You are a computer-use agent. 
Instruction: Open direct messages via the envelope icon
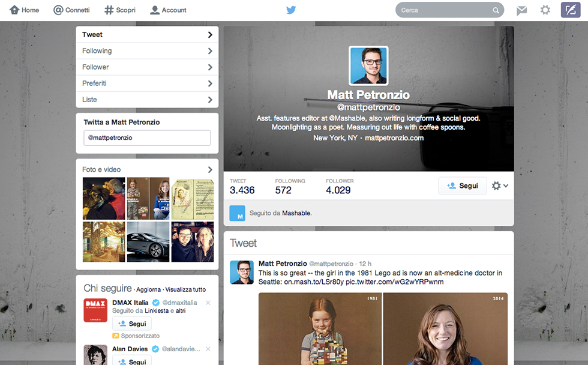(x=521, y=10)
